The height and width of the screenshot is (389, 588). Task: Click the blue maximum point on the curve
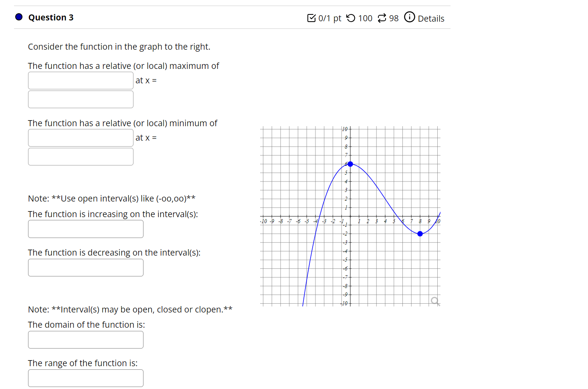(351, 164)
